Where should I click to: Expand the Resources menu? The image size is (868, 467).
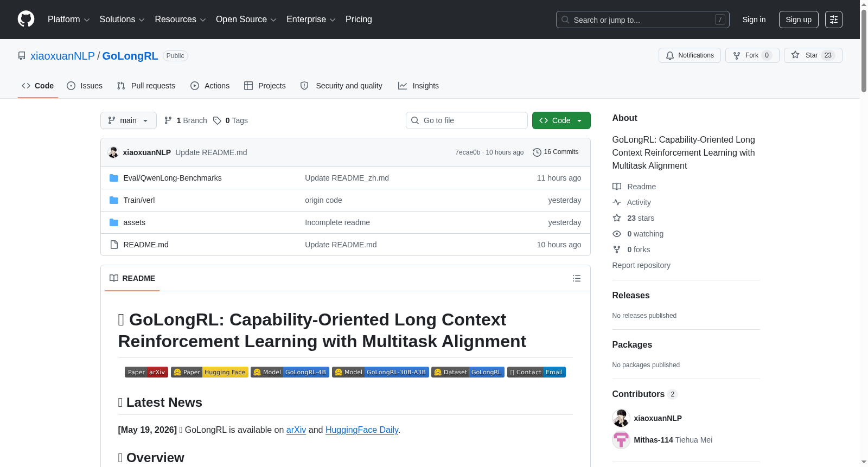(x=181, y=20)
